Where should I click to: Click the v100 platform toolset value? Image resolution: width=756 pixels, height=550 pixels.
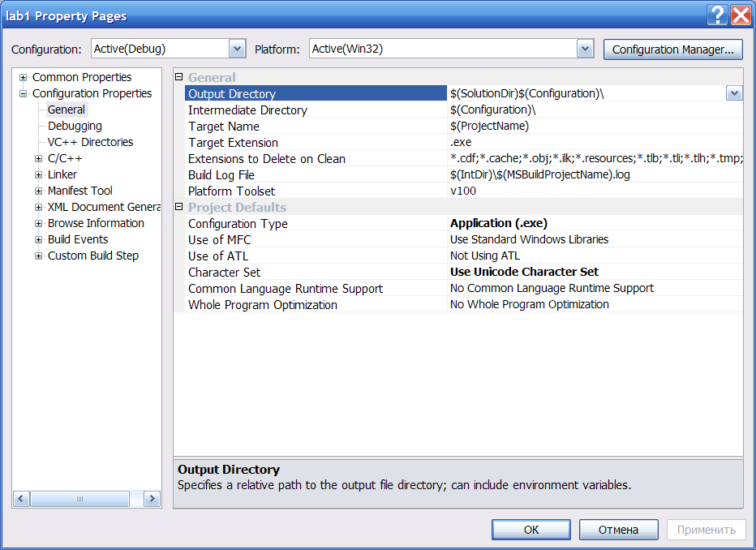click(x=595, y=191)
